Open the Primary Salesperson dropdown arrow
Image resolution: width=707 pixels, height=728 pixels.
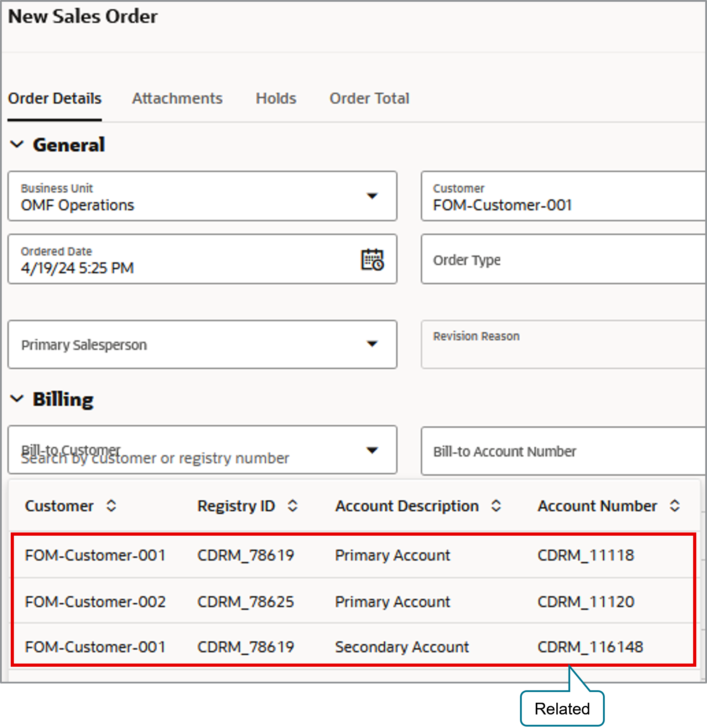tap(372, 344)
